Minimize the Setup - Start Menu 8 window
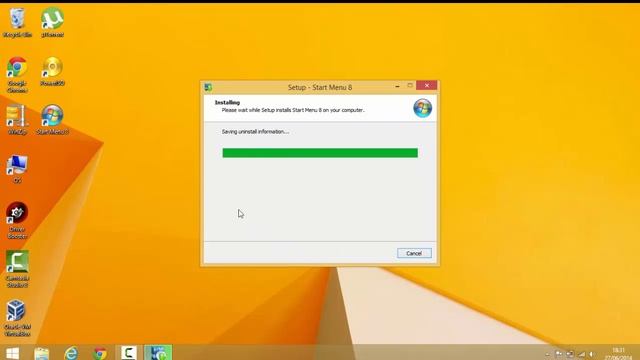Screen dimensions: 640x360 [x=397, y=86]
